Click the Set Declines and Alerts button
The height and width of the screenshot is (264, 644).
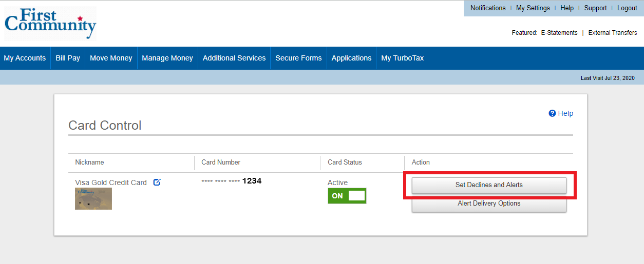pyautogui.click(x=489, y=185)
